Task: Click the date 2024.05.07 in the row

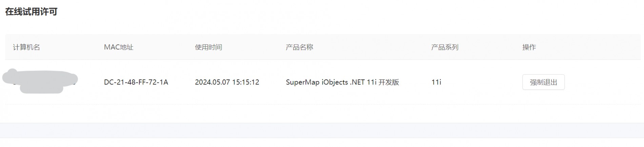Action: (x=212, y=82)
